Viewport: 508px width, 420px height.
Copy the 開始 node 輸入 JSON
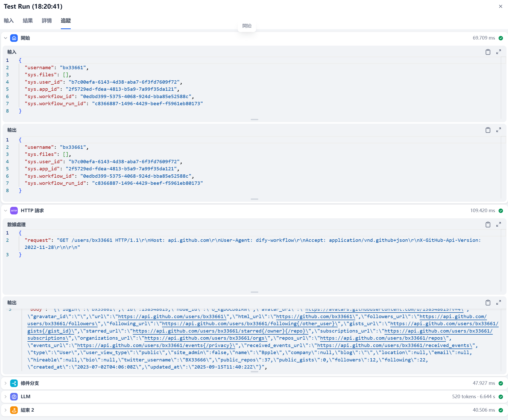pos(488,52)
